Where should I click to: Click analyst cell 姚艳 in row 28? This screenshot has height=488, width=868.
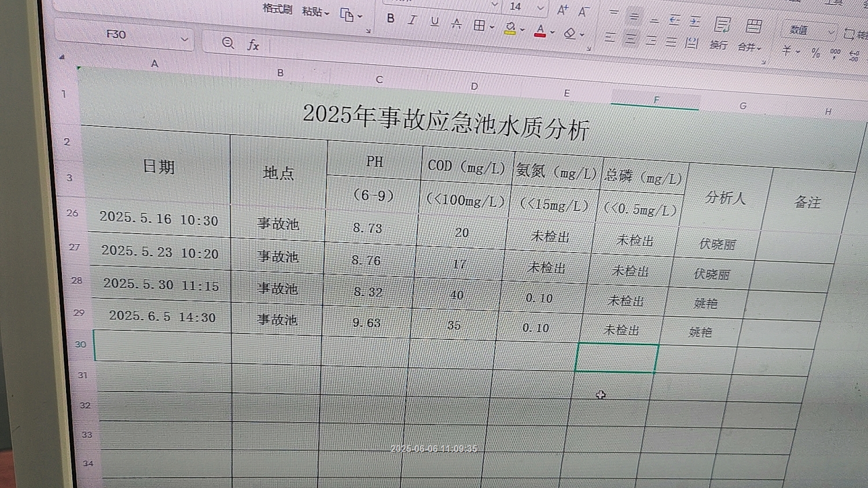click(705, 303)
